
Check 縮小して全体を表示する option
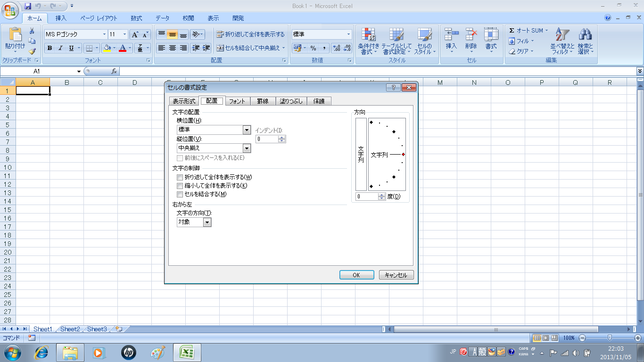180,186
